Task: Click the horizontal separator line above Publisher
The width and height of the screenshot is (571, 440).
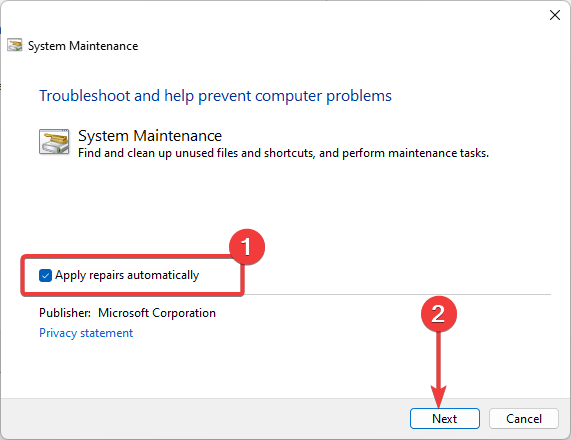Action: [x=397, y=294]
